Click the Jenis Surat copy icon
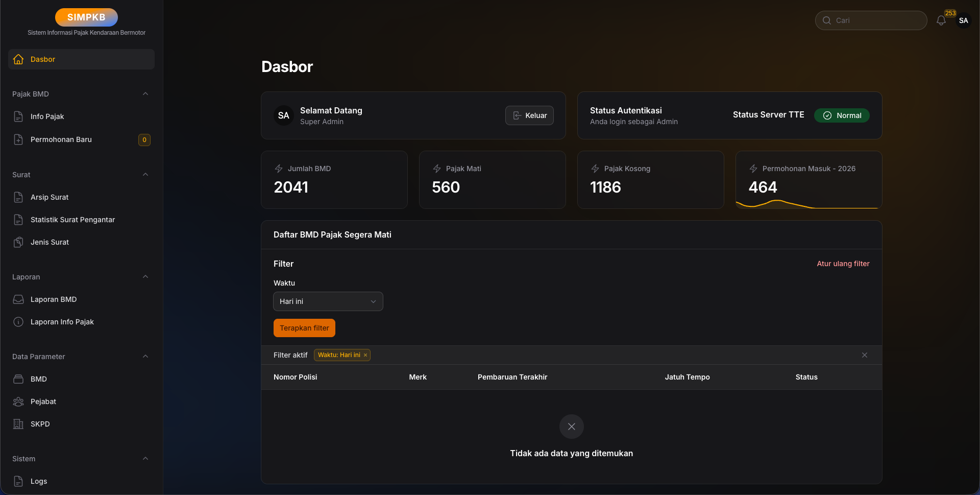Viewport: 980px width, 495px height. tap(18, 242)
